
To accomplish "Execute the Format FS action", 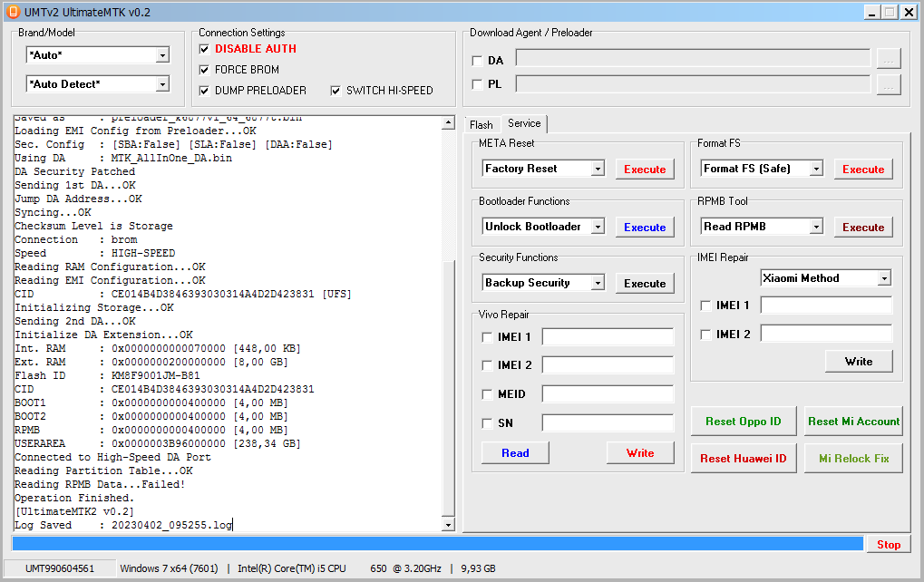I will 863,169.
